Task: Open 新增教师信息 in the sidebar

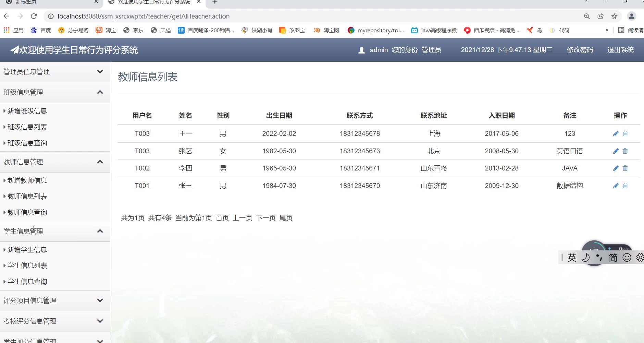Action: [x=27, y=180]
